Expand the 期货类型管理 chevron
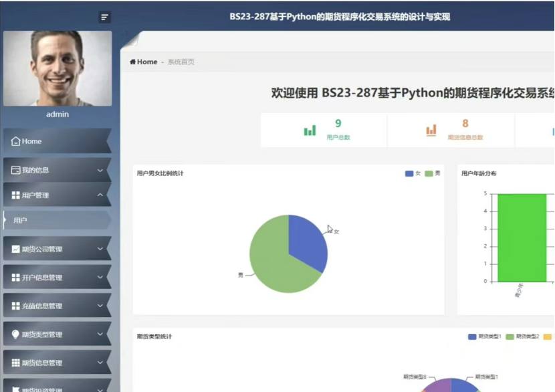This screenshot has height=392, width=555. (x=100, y=334)
